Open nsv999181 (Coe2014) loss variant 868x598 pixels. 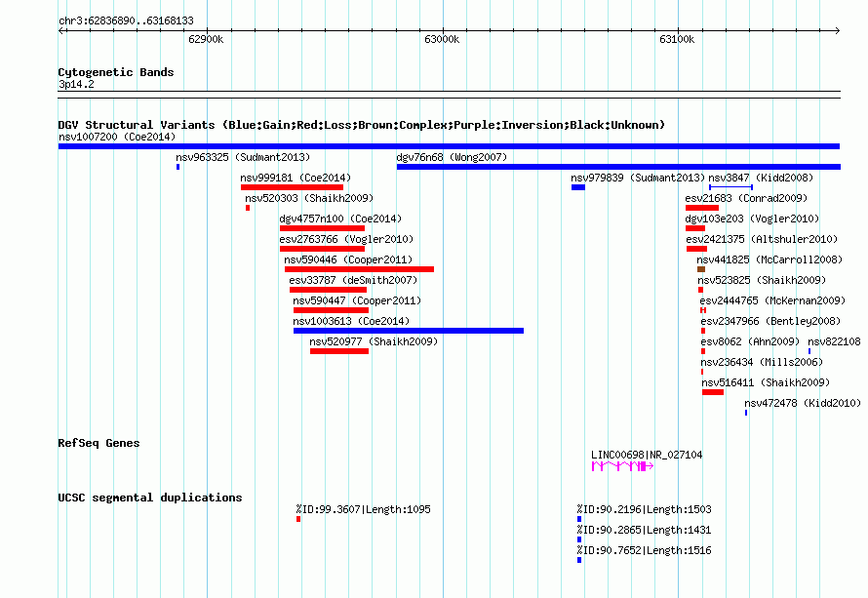pyautogui.click(x=296, y=178)
